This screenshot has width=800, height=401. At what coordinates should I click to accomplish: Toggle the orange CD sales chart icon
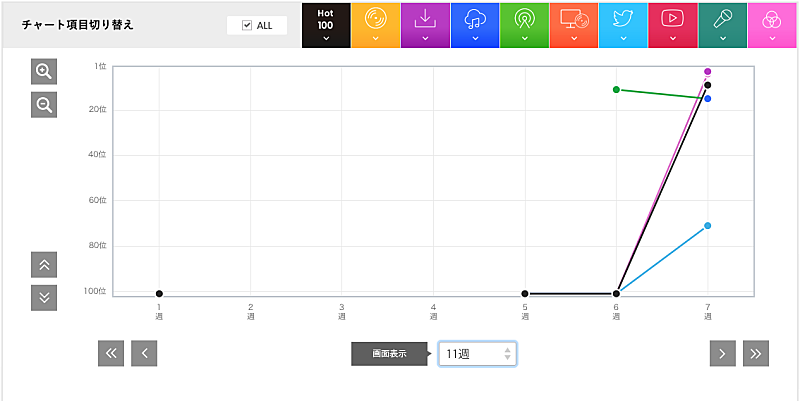point(375,25)
